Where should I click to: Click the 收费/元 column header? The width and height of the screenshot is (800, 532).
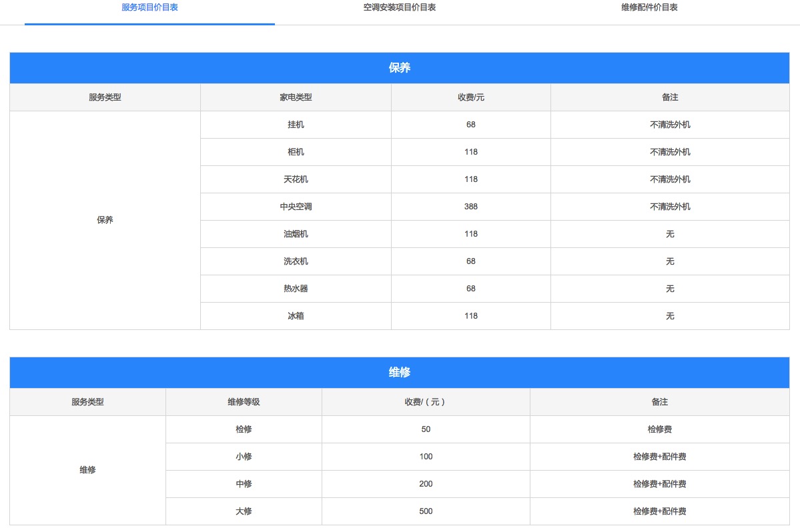pos(471,97)
